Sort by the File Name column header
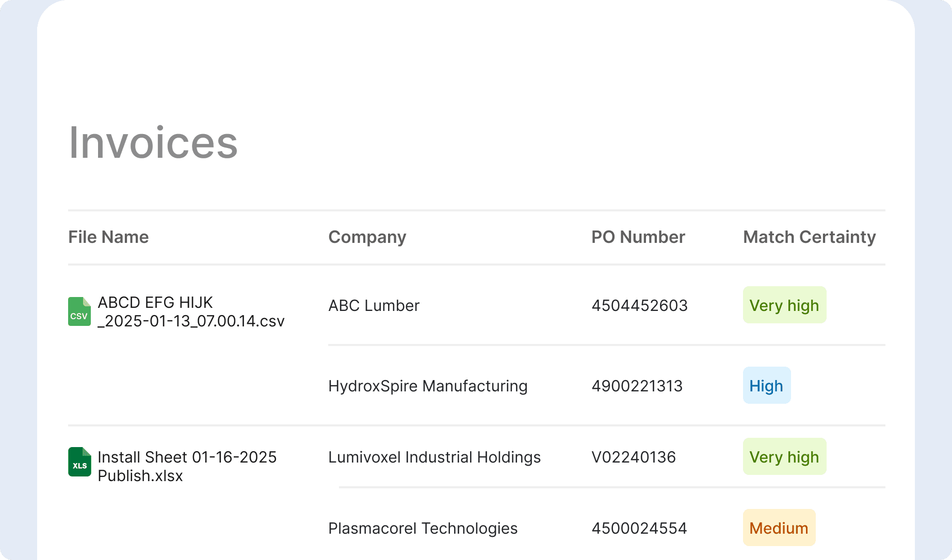 [108, 237]
